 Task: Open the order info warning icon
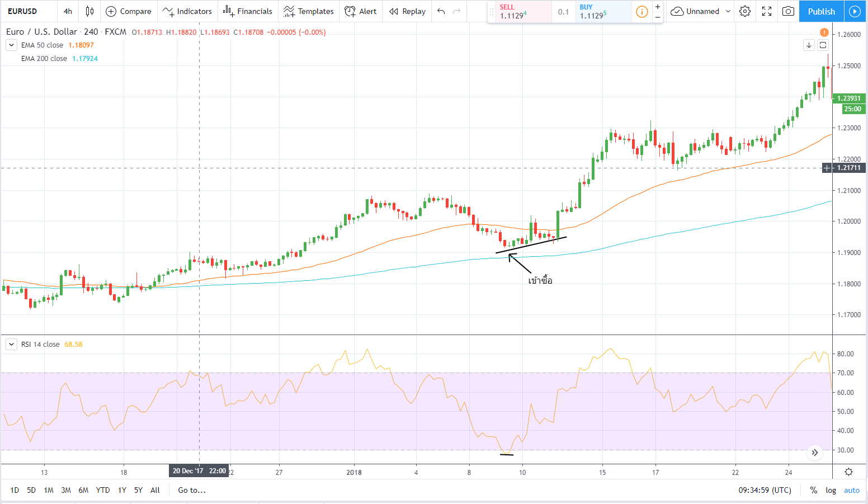(642, 12)
